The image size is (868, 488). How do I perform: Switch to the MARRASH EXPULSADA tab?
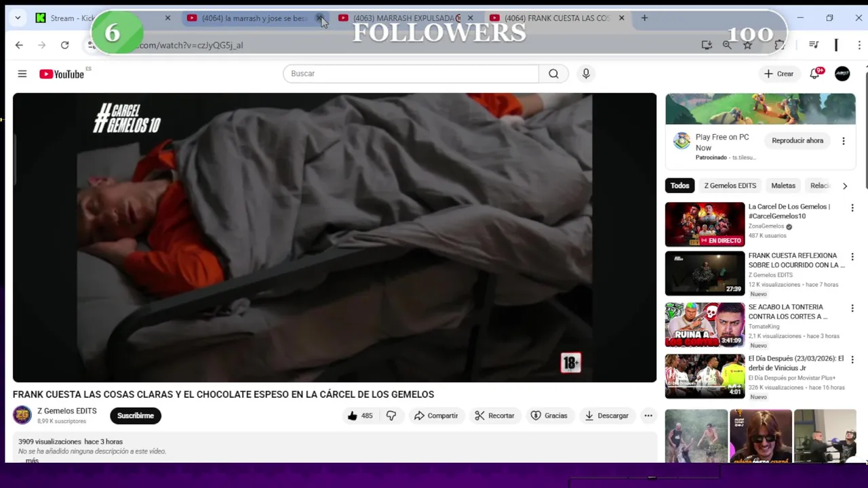tap(405, 18)
